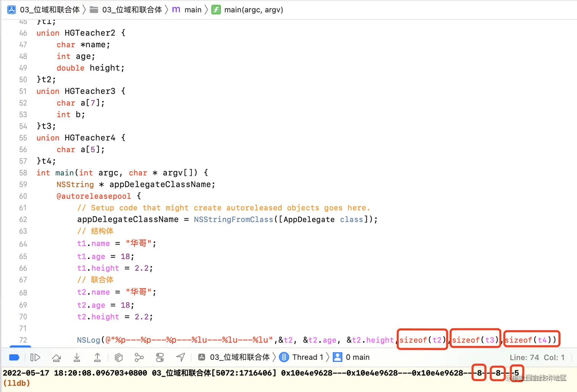Click the '}t2;' line
The image size is (577, 392).
46,79
